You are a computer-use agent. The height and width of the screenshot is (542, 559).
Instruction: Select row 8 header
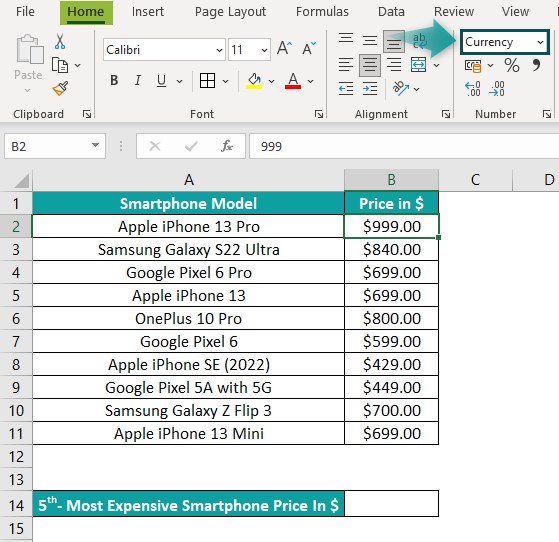click(x=16, y=364)
